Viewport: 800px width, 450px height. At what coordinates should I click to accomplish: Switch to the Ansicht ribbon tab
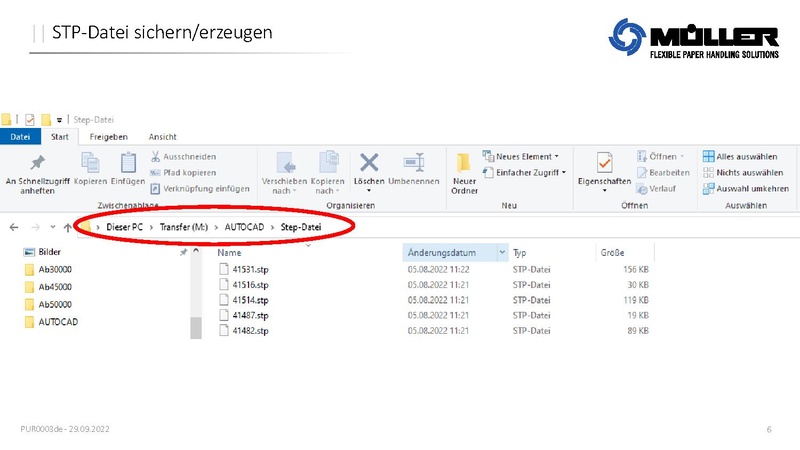click(x=162, y=136)
